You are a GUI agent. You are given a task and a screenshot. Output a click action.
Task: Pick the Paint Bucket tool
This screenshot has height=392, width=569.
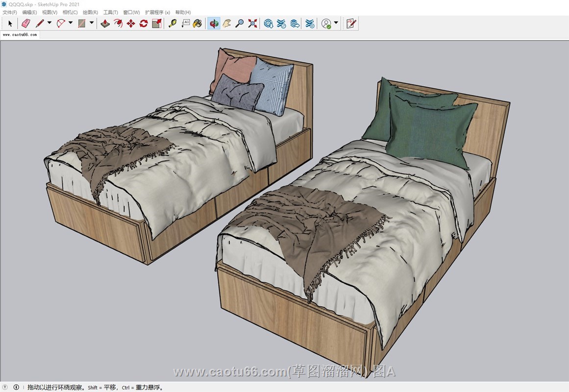197,23
